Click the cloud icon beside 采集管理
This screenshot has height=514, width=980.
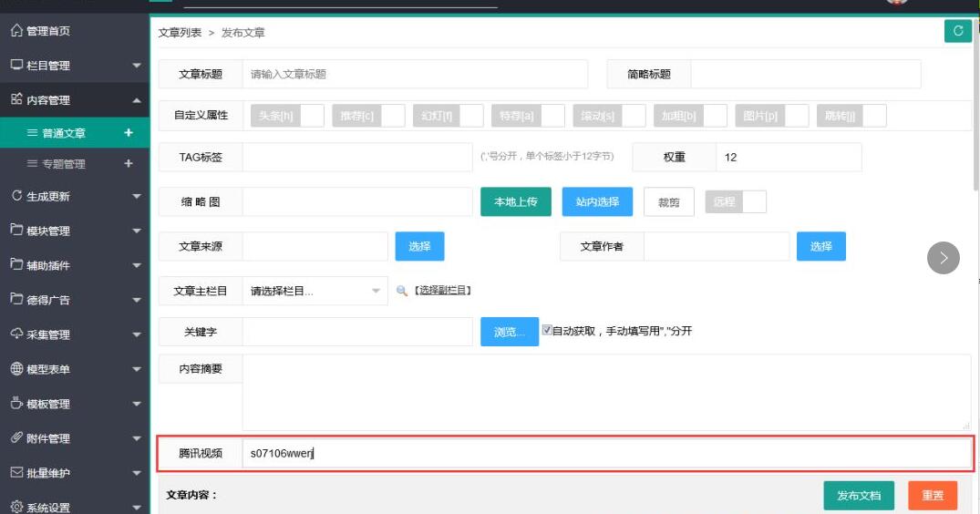tap(17, 334)
